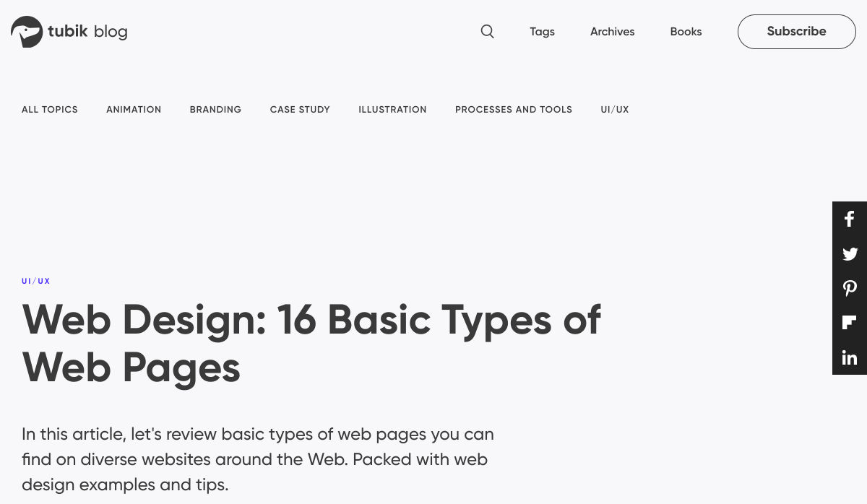Go to the Archives page

[x=612, y=32]
